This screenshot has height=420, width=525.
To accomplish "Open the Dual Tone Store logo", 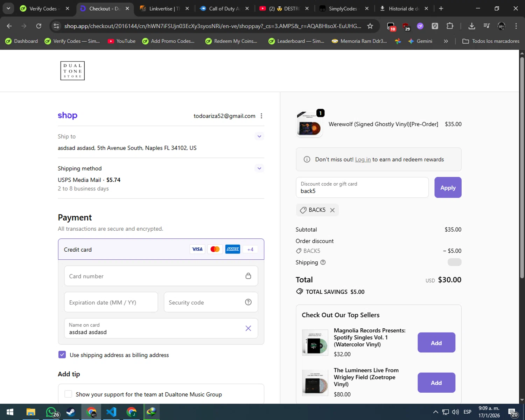I will [x=72, y=71].
